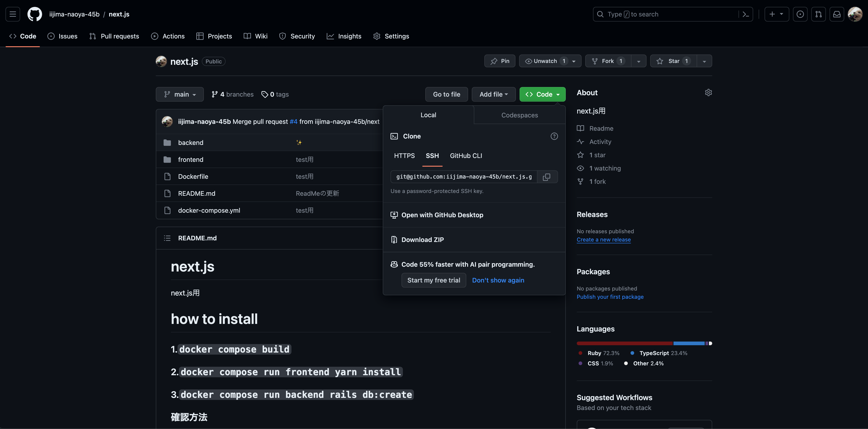868x429 pixels.
Task: Switch to the HTTPS clone tab
Action: [404, 155]
